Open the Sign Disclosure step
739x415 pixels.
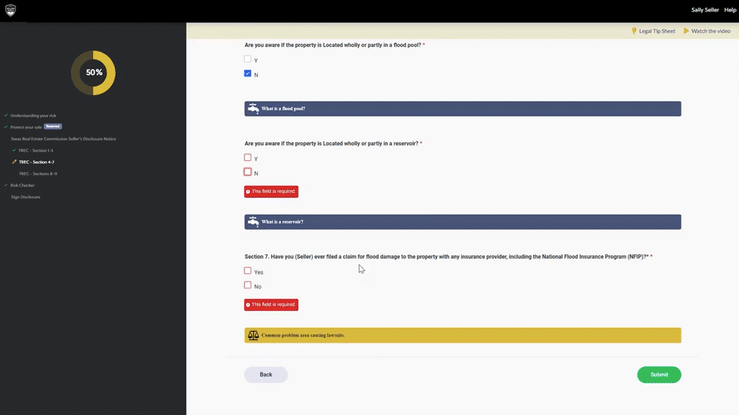25,197
